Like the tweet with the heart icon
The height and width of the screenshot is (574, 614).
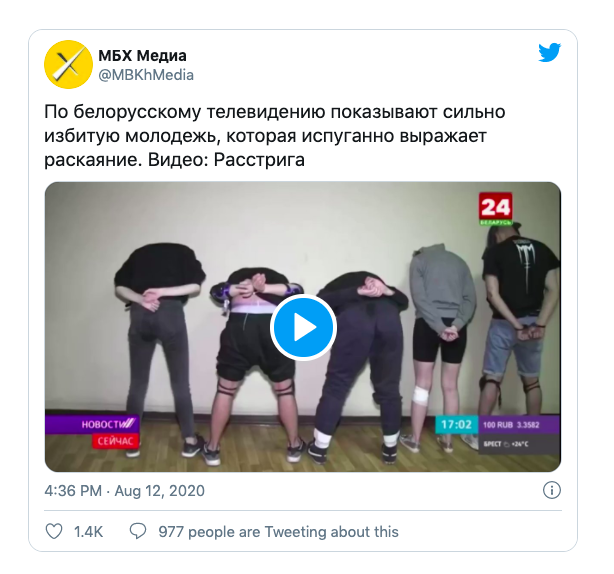click(54, 532)
